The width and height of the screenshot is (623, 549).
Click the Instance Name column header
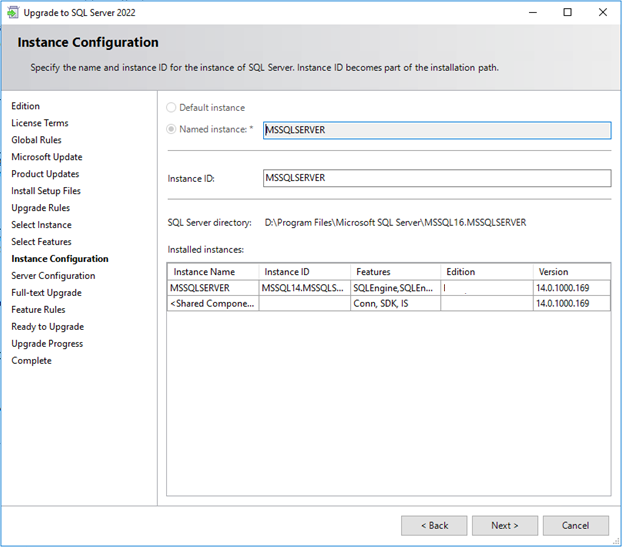click(x=213, y=272)
